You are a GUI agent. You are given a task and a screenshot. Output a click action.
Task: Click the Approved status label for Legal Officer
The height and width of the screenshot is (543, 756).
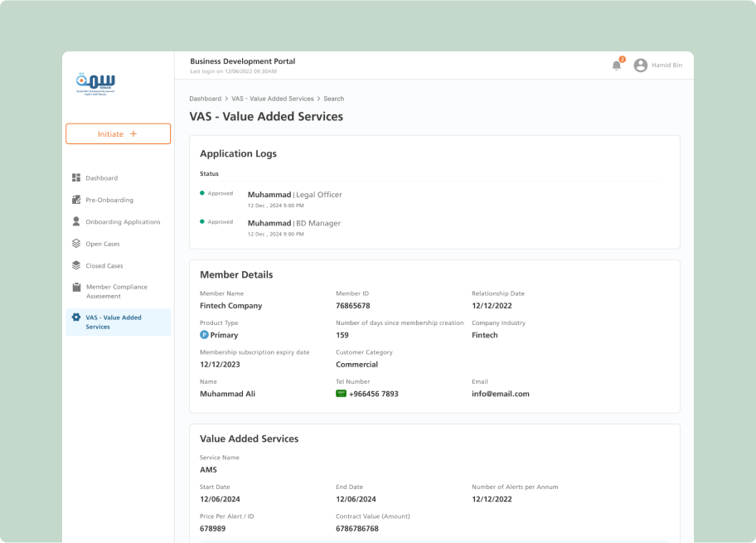(220, 193)
